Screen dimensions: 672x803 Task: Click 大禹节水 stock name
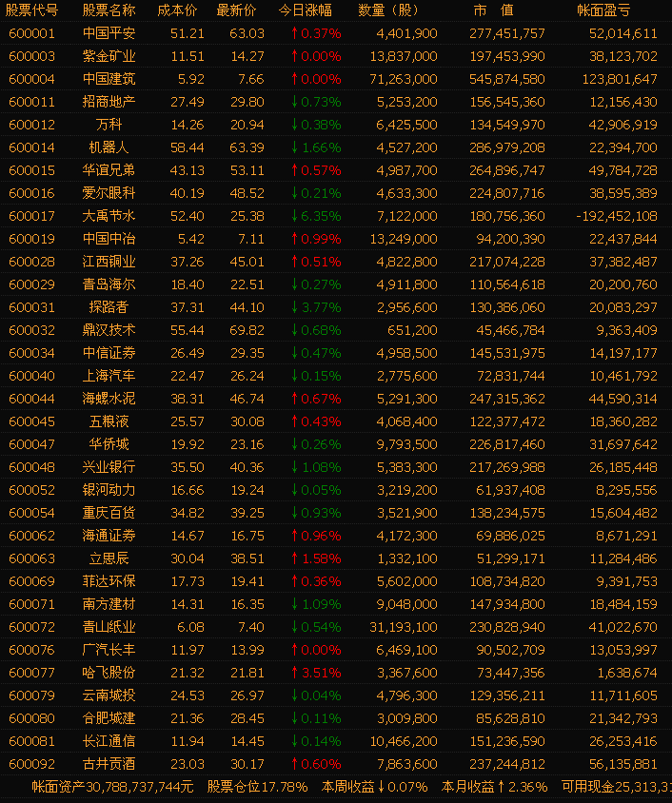[x=109, y=216]
